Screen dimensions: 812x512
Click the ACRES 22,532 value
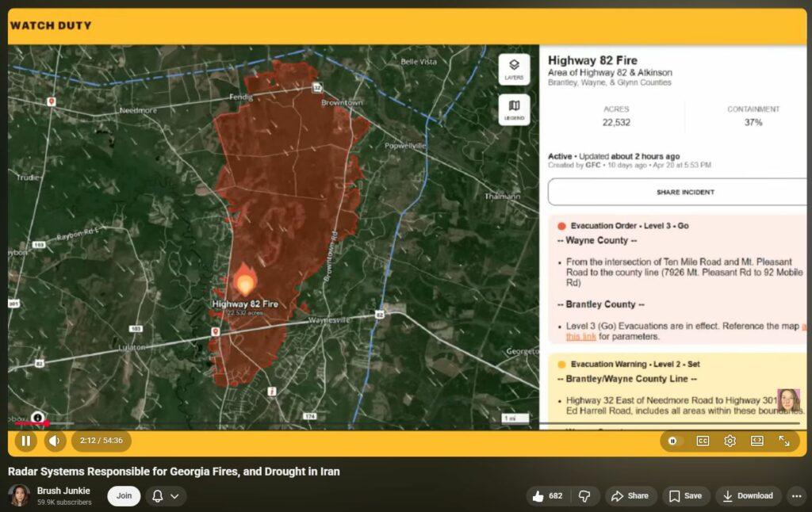coord(615,122)
